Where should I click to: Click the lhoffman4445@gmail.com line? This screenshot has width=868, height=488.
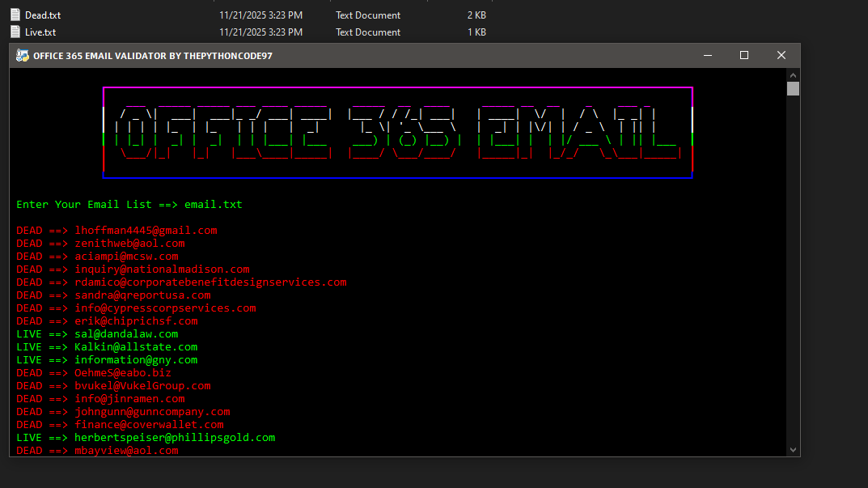tap(116, 231)
